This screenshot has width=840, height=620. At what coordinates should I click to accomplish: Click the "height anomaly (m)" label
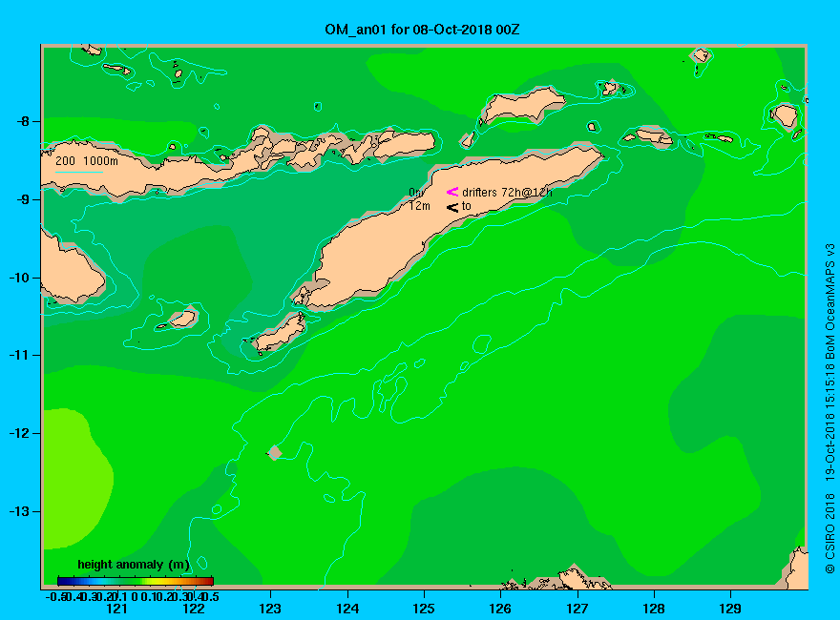pyautogui.click(x=134, y=565)
